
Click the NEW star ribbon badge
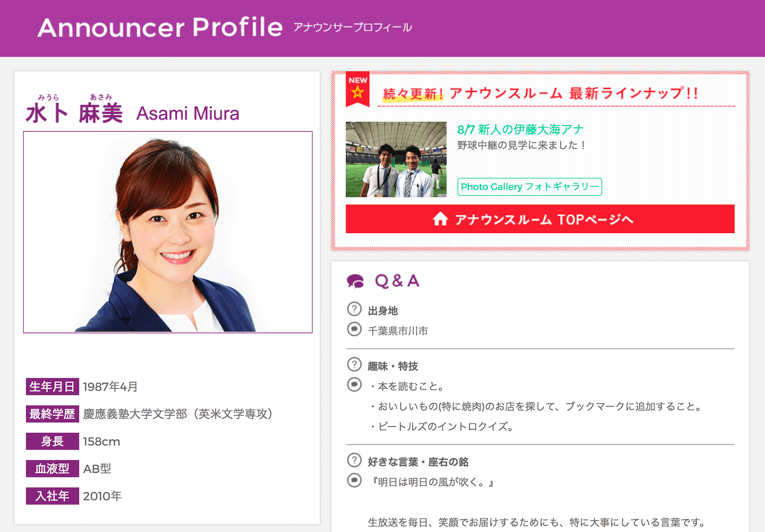click(358, 89)
